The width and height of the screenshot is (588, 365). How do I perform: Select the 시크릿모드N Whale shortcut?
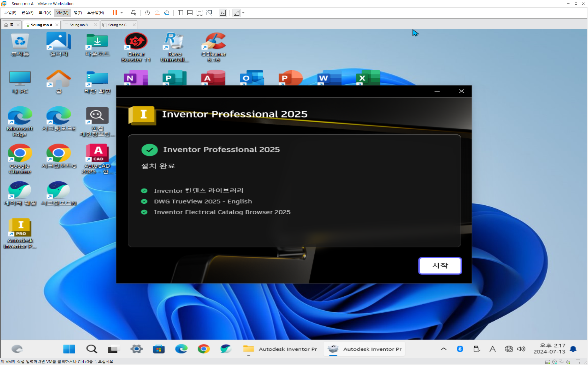coord(59,194)
